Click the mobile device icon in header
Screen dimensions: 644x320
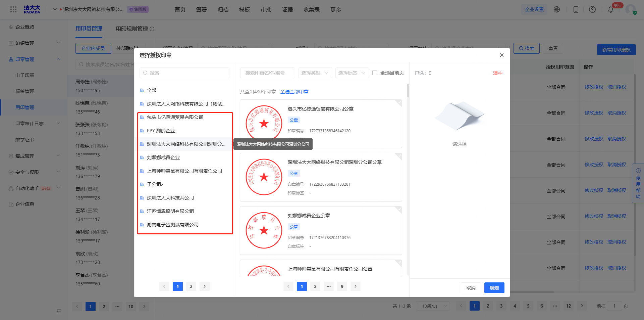pos(576,9)
